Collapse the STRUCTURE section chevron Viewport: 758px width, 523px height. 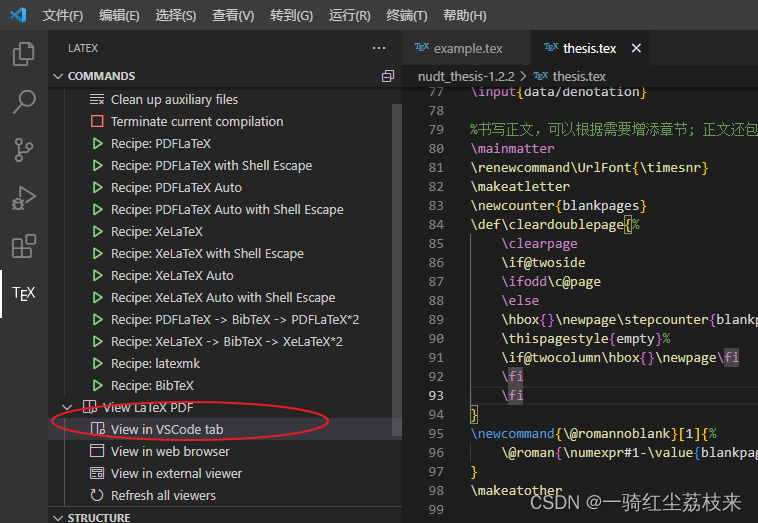[58, 518]
